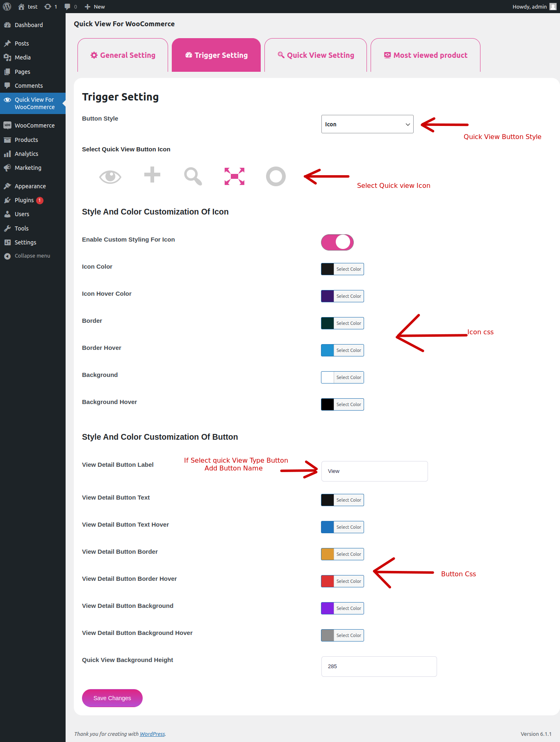Image resolution: width=560 pixels, height=742 pixels.
Task: Click the View Detail Button Label field
Action: pos(374,471)
